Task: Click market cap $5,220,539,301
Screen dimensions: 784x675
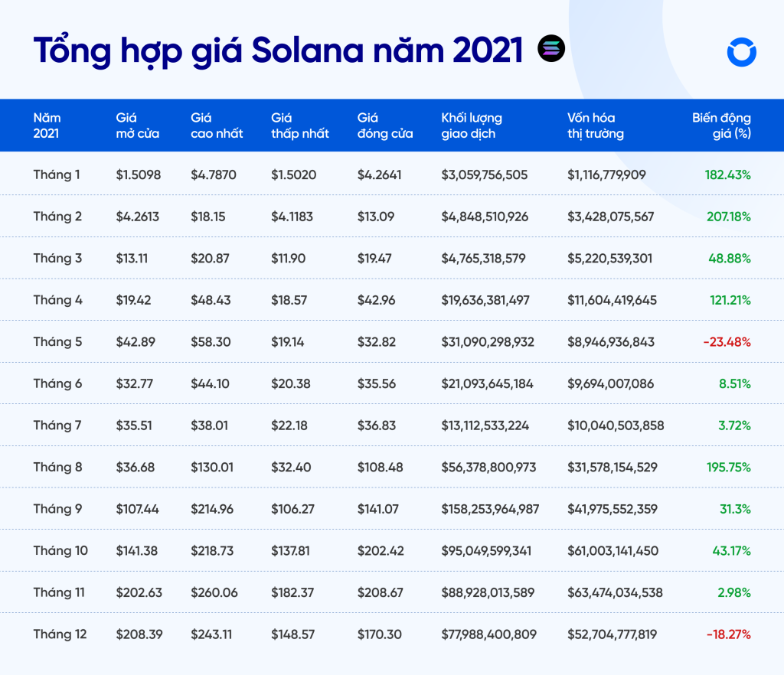Action: pyautogui.click(x=610, y=259)
